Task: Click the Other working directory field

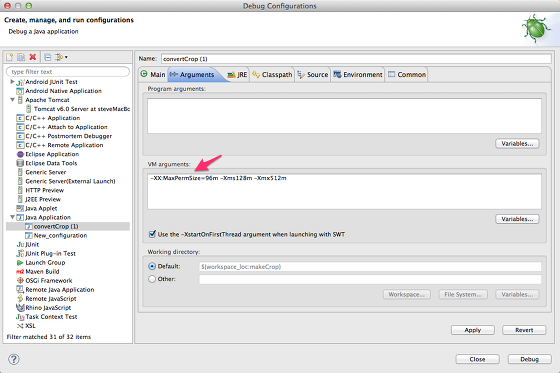Action: click(370, 279)
